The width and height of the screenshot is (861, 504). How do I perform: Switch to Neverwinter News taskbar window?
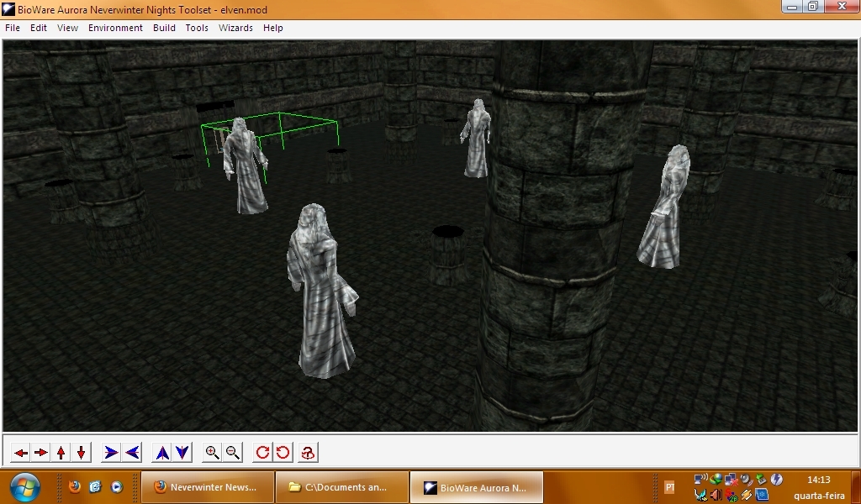coord(208,487)
